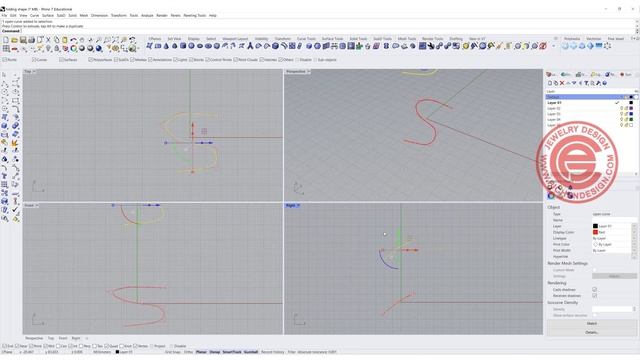Toggle the Polysurfaces filter checkbox
This screenshot has height=360, width=640.
click(x=91, y=60)
